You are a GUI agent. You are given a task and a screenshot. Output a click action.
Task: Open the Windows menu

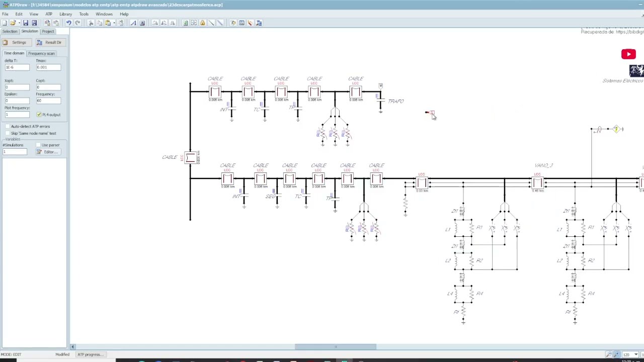click(104, 14)
